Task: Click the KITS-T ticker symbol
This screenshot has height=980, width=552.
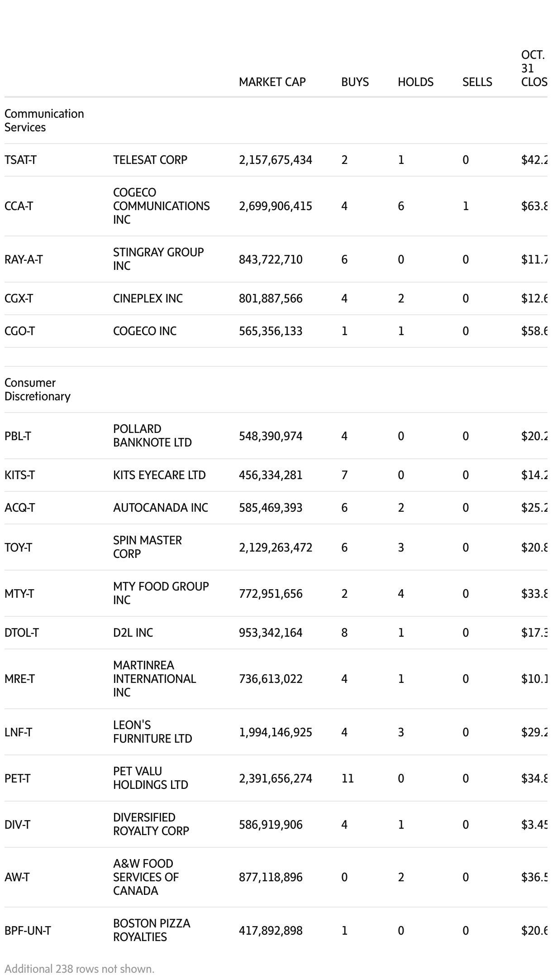Action: (19, 475)
